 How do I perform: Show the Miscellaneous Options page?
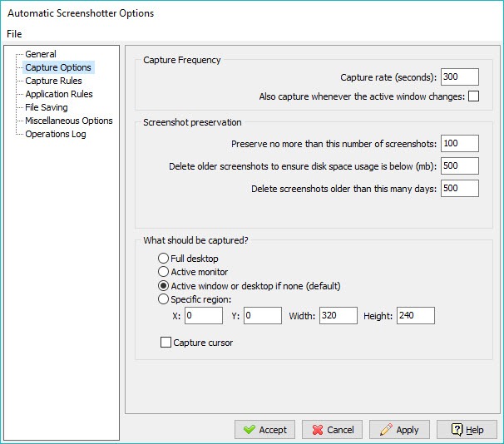[x=69, y=121]
